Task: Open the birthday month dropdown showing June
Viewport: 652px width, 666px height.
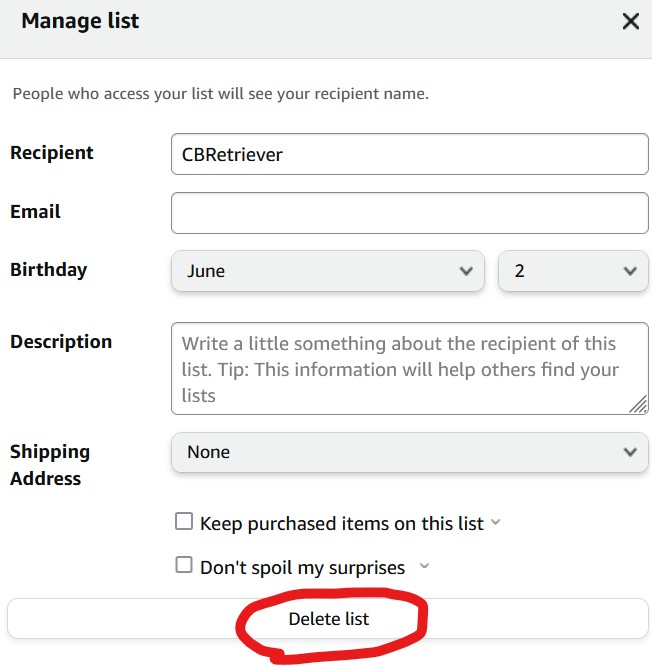Action: click(327, 271)
